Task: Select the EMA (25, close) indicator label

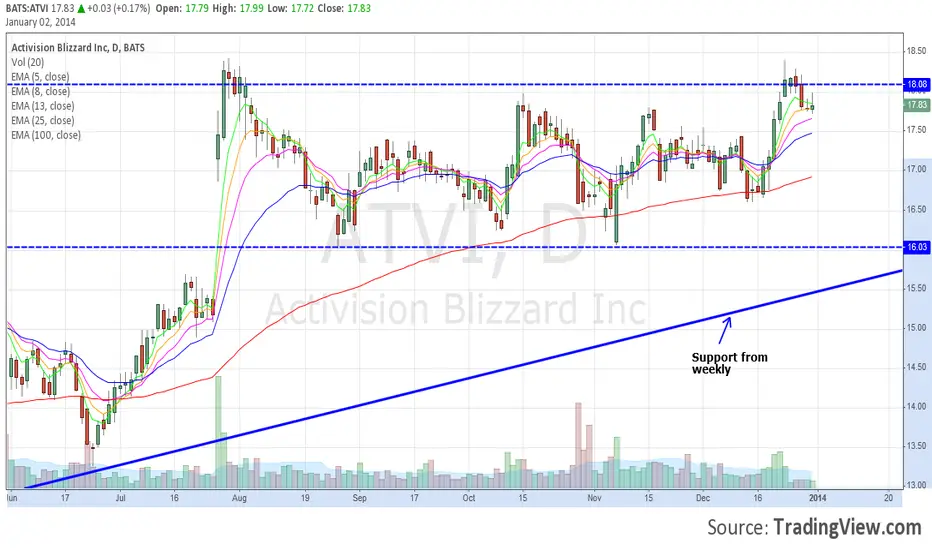Action: pos(43,121)
